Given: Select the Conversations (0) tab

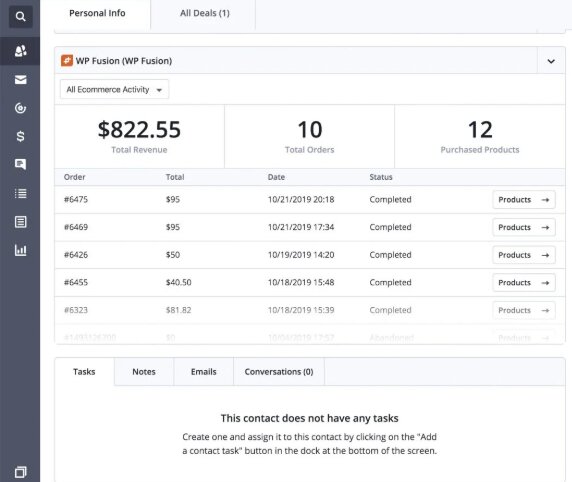Looking at the screenshot, I should pyautogui.click(x=279, y=372).
